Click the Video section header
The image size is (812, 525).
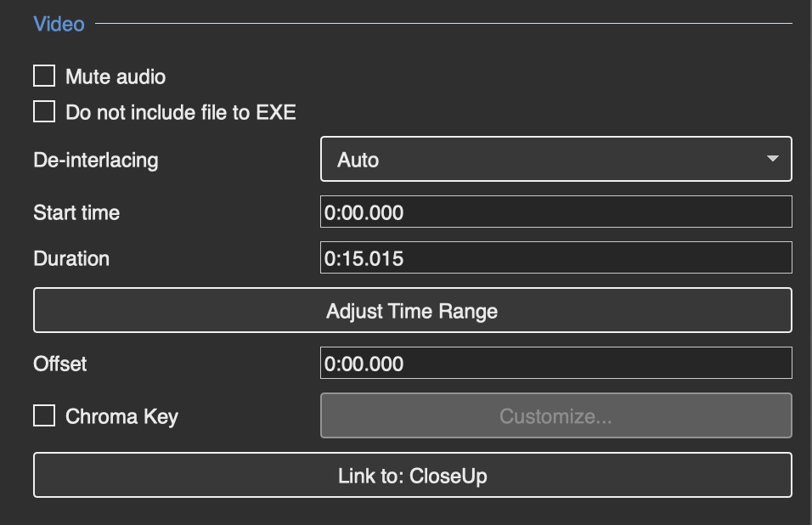[59, 24]
